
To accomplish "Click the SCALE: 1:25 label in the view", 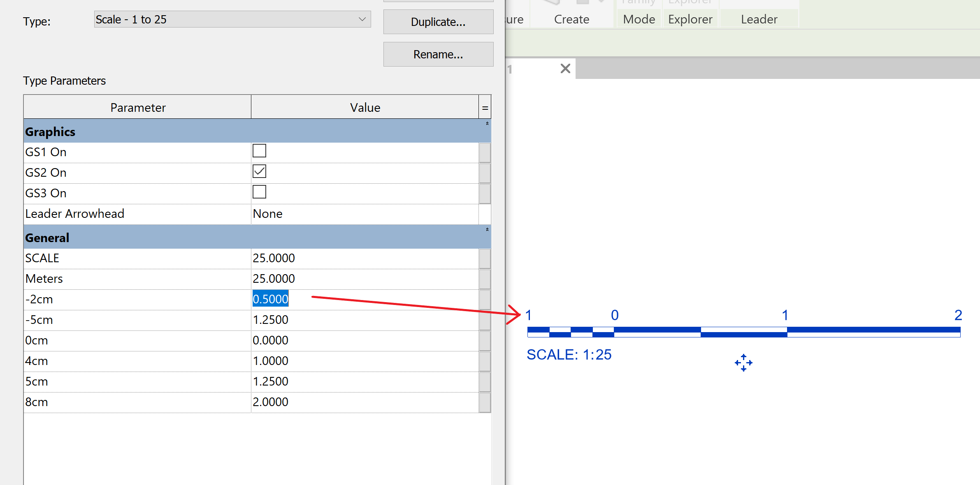I will click(569, 354).
